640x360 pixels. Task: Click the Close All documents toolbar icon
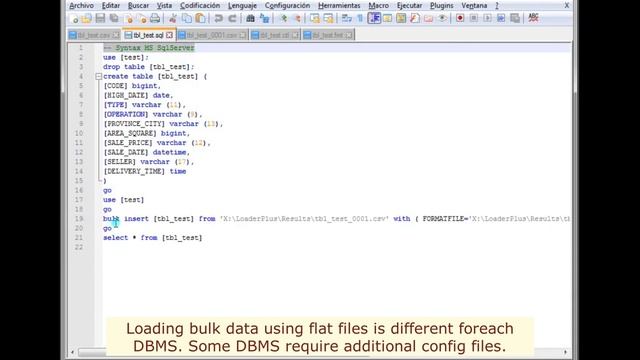142,18
